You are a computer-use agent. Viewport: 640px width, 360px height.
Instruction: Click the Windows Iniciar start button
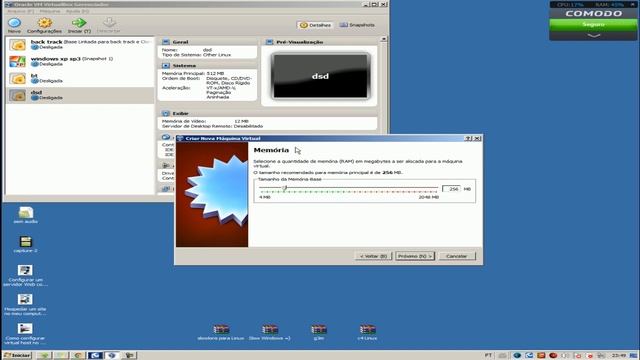coord(17,355)
